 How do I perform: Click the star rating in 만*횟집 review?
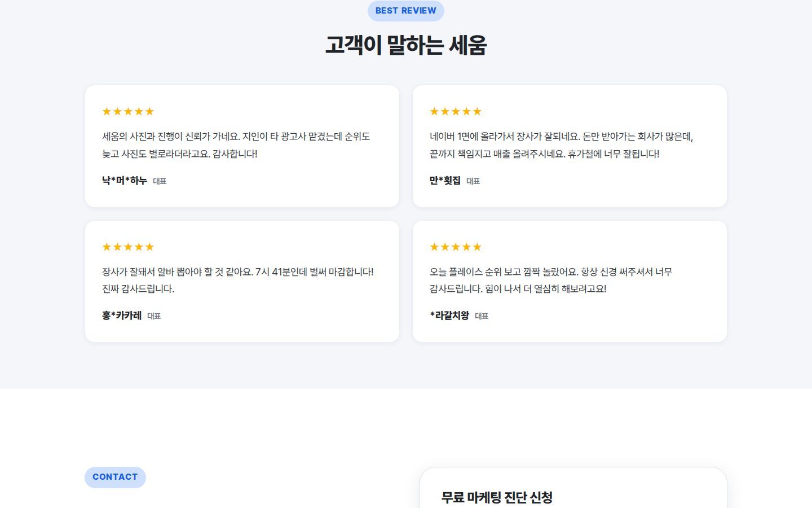click(x=456, y=111)
